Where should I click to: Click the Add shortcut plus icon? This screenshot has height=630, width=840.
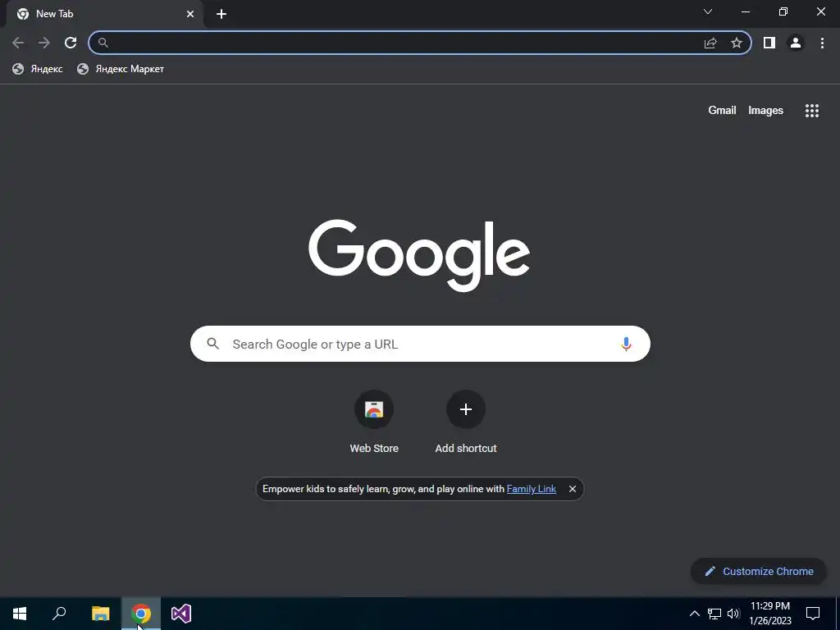(x=466, y=409)
